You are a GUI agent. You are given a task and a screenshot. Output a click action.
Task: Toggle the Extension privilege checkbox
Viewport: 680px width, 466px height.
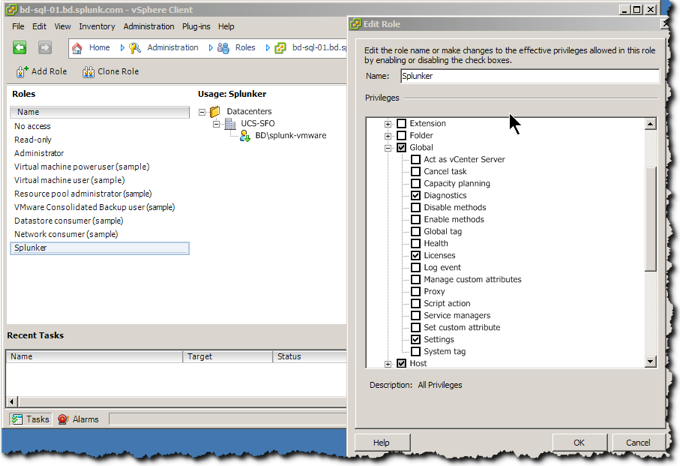(x=402, y=124)
